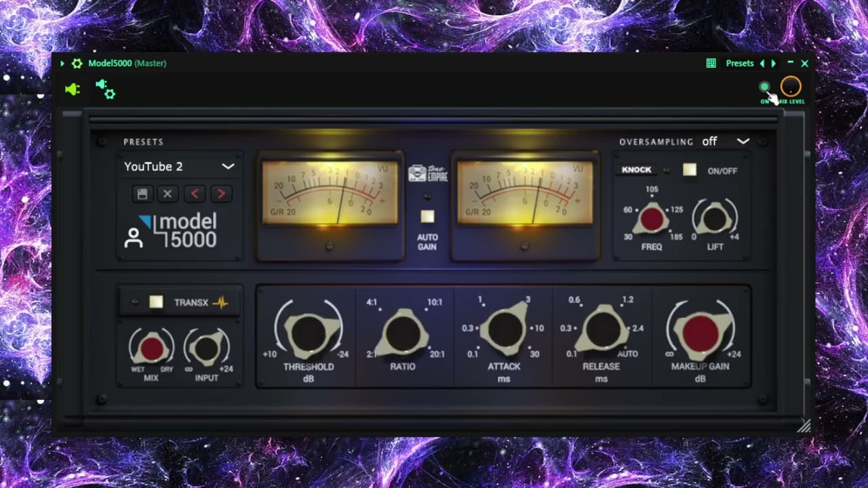The image size is (868, 488).
Task: Expand the plugin menu arrow beside gear
Action: (x=62, y=63)
